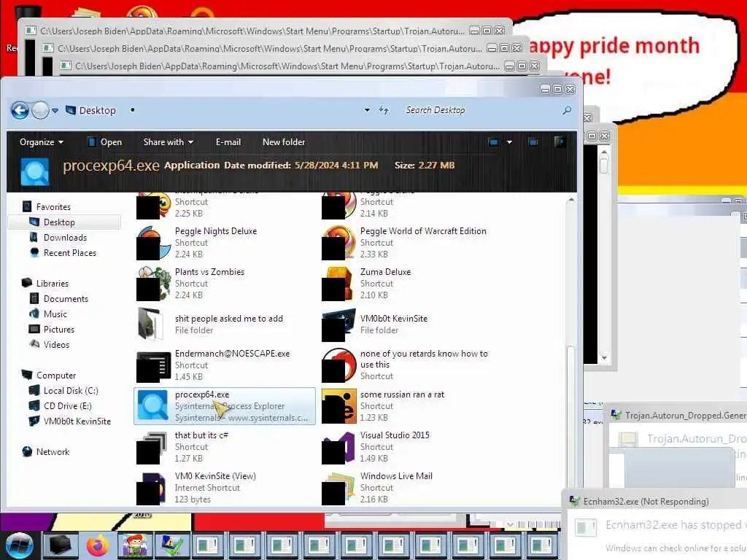The image size is (747, 560).
Task: Create a New folder
Action: [284, 142]
